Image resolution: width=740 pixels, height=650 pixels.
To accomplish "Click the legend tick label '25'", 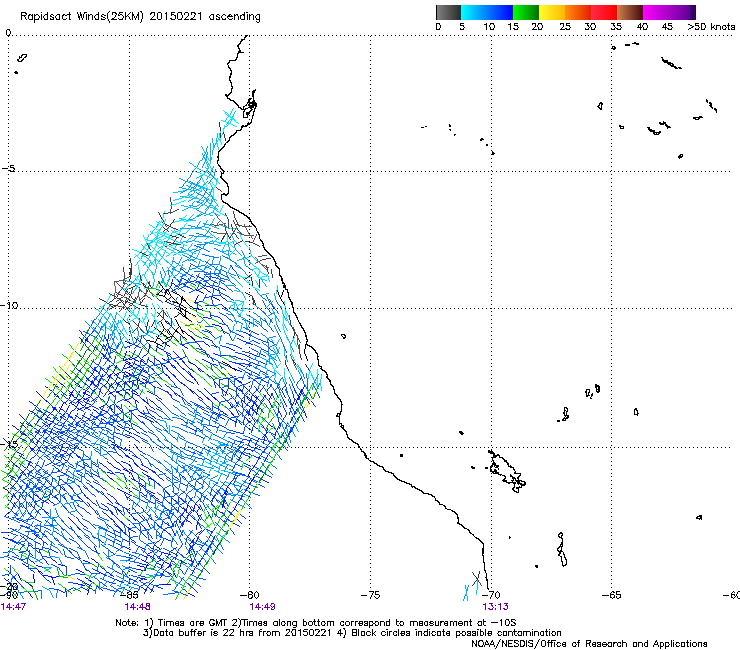I will coord(565,27).
